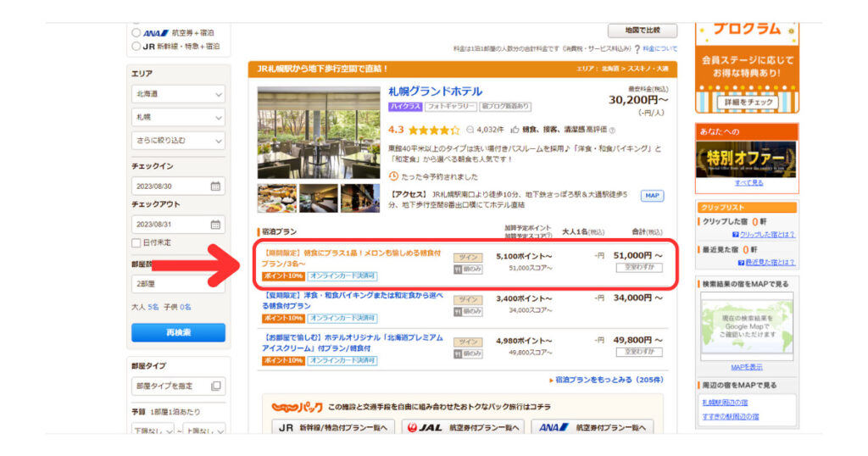The image size is (868, 456).
Task: Click the main hotel restaurant photo
Action: [319, 133]
